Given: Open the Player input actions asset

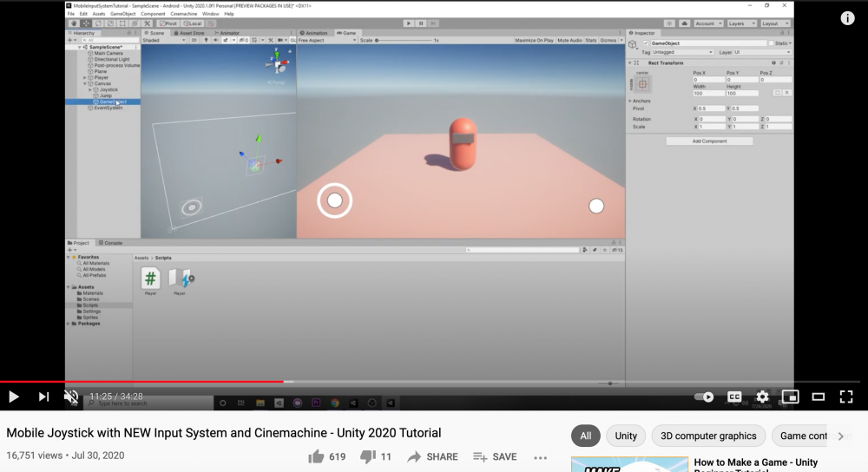Looking at the screenshot, I should coord(181,278).
